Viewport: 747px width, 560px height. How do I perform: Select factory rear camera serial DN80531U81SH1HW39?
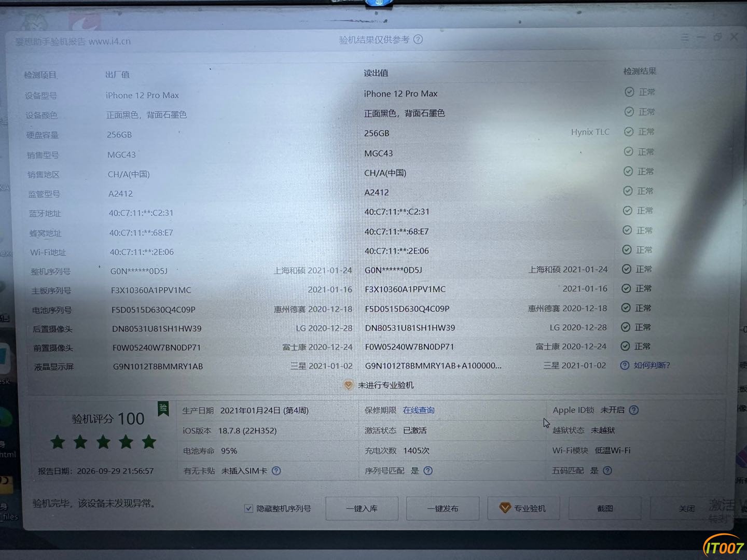click(x=157, y=329)
